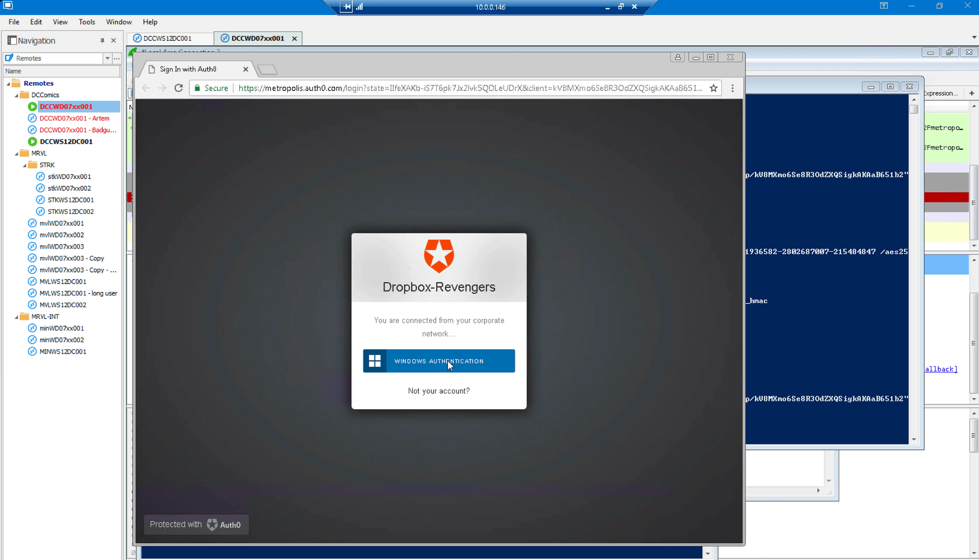The image size is (979, 560).
Task: Click the MINWS12DC001 connection icon
Action: click(32, 352)
